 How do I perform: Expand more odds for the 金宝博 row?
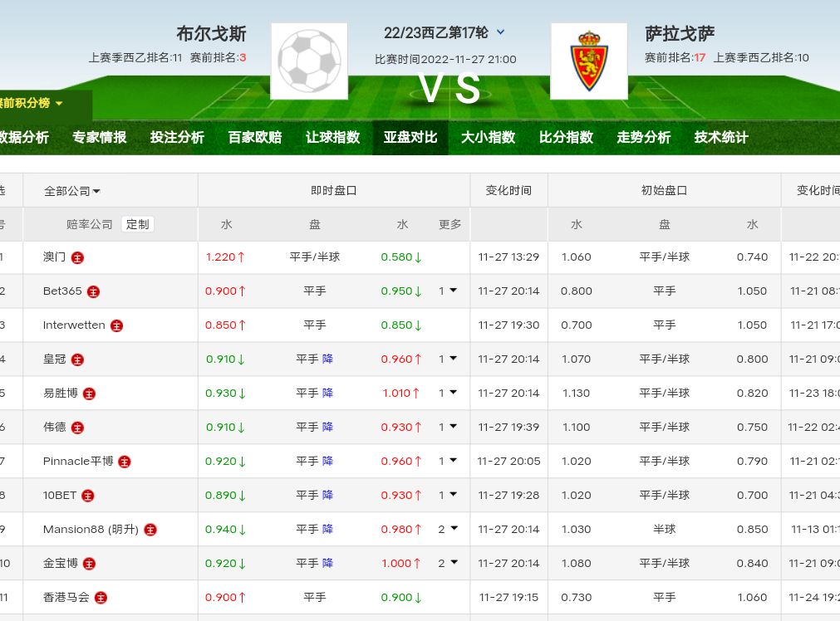(x=448, y=564)
